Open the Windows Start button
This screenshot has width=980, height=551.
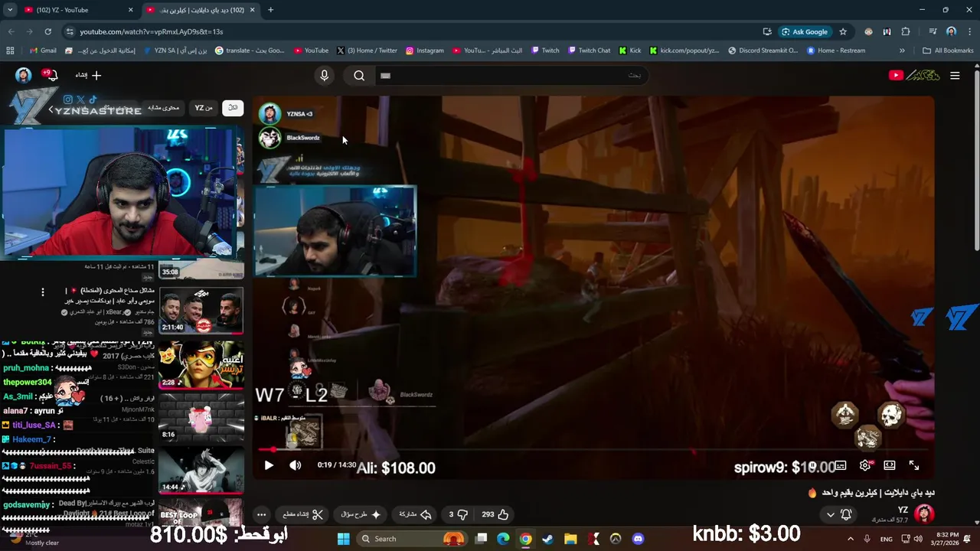(343, 539)
